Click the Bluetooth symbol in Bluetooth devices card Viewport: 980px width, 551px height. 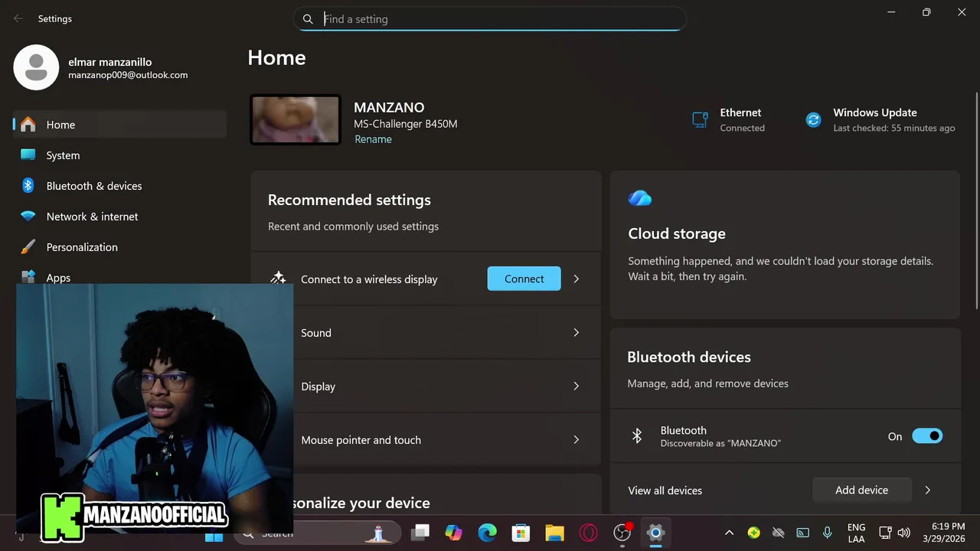coord(637,436)
